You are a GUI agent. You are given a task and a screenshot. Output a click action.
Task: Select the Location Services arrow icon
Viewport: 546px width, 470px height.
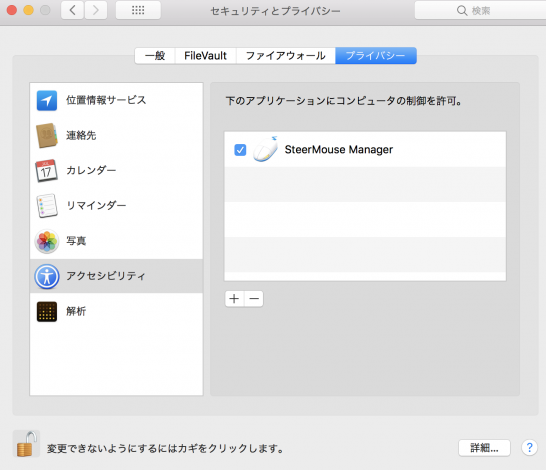[x=47, y=100]
